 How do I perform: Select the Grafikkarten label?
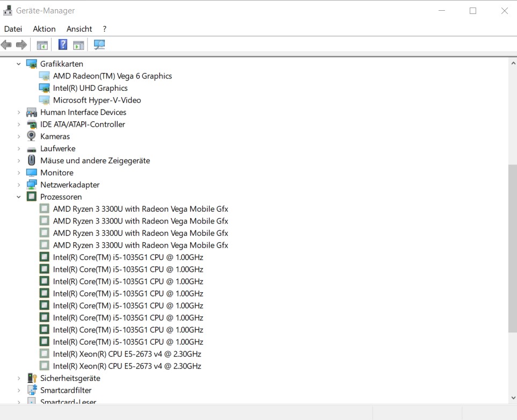point(62,64)
